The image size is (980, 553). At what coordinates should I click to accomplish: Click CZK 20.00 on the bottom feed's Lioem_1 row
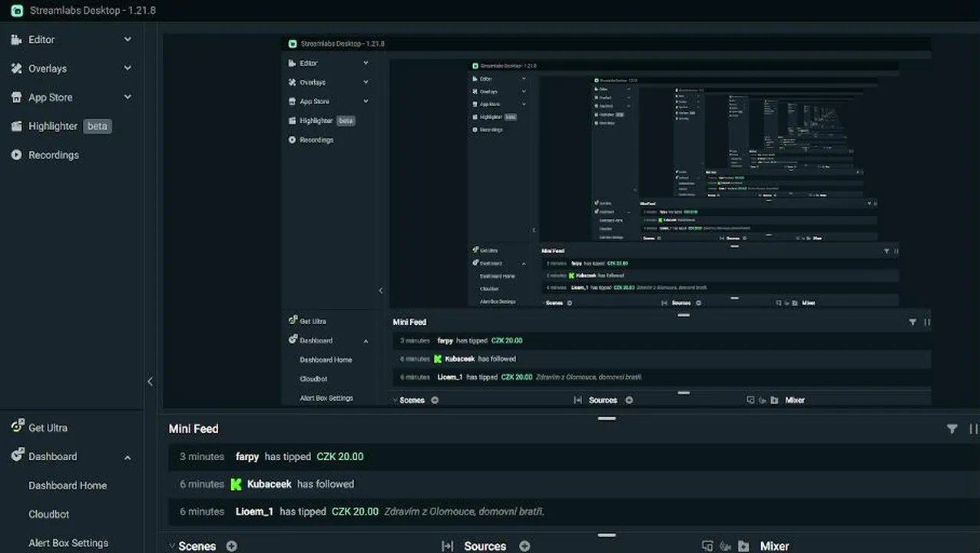[x=355, y=512]
